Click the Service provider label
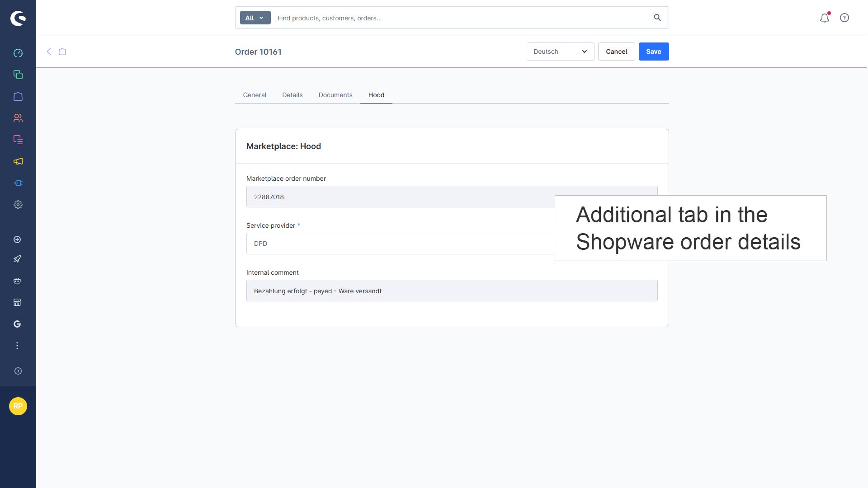Screen dimensions: 868x488 tap(271, 225)
